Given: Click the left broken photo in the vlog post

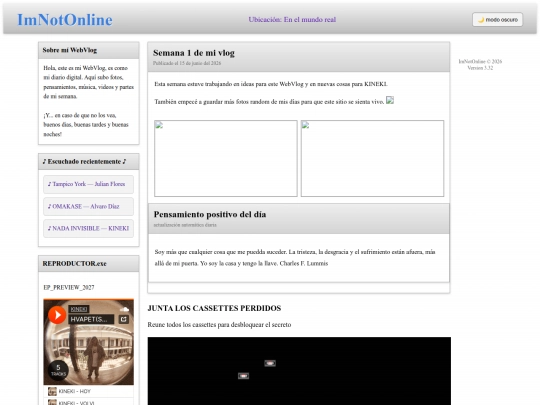Looking at the screenshot, I should (x=226, y=158).
